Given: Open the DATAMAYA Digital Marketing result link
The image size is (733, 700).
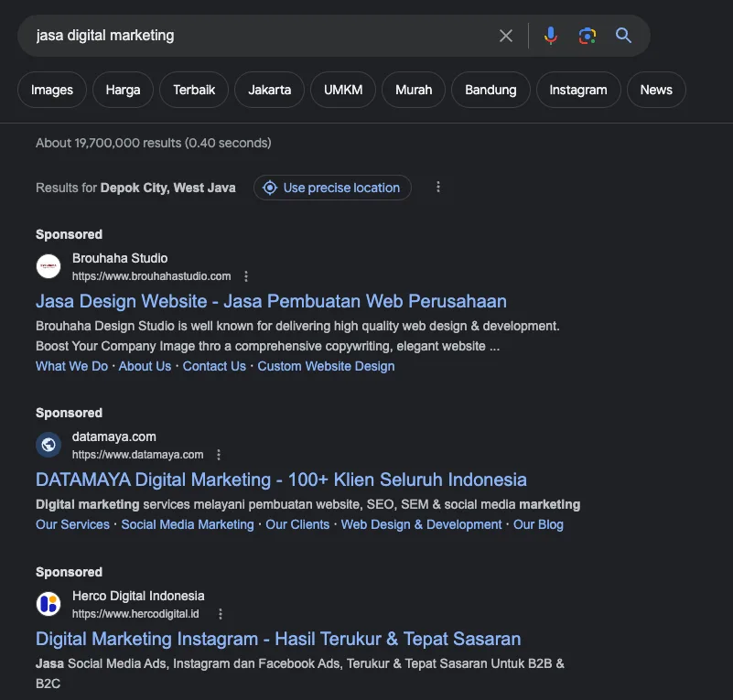Looking at the screenshot, I should 280,479.
